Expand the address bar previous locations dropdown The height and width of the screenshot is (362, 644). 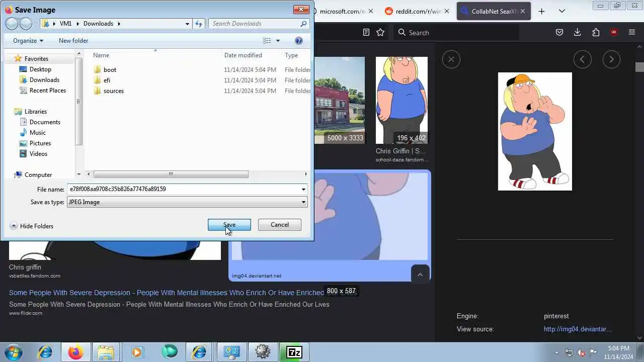tap(188, 24)
